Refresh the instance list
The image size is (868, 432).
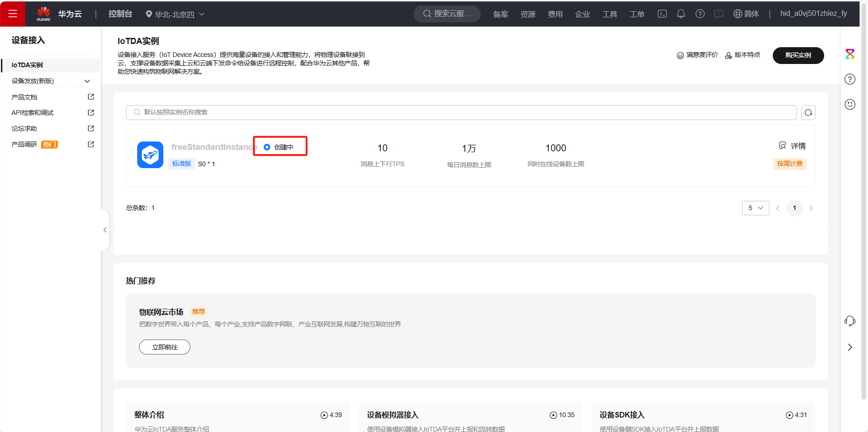[x=808, y=113]
